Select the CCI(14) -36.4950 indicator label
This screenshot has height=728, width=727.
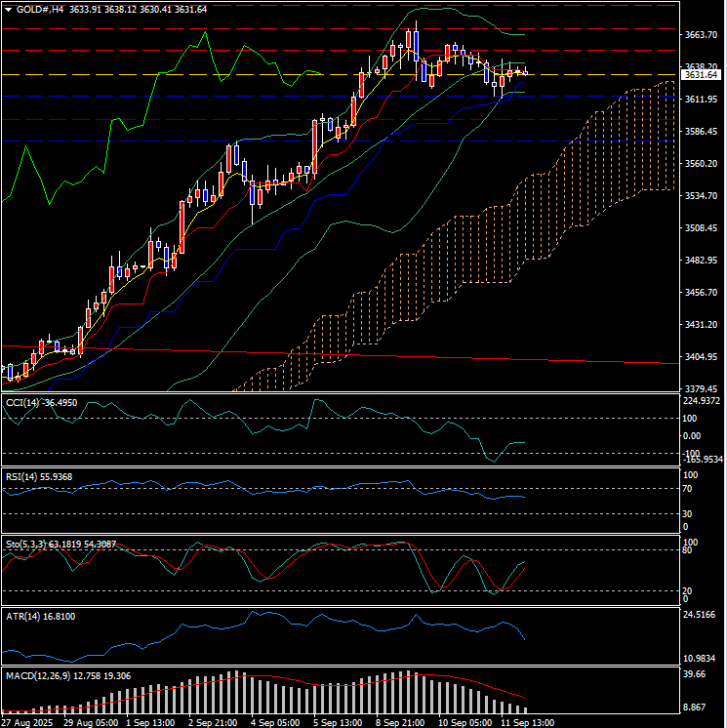41,402
